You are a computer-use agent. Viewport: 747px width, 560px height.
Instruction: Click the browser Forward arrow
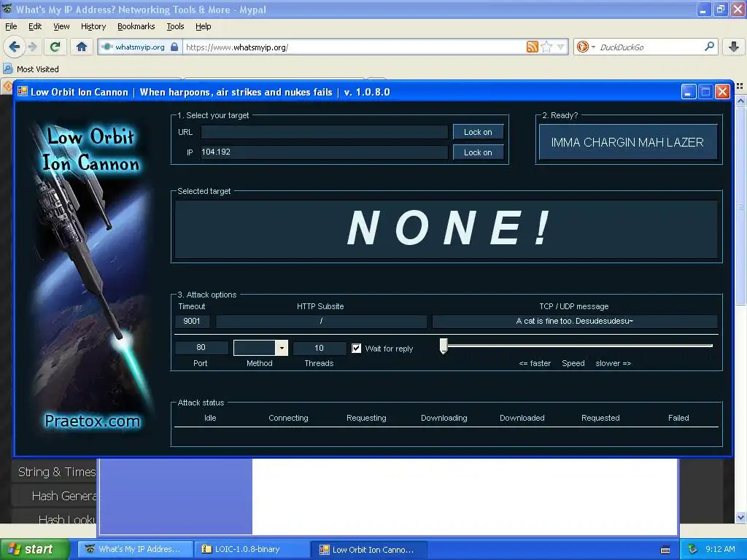(x=32, y=47)
